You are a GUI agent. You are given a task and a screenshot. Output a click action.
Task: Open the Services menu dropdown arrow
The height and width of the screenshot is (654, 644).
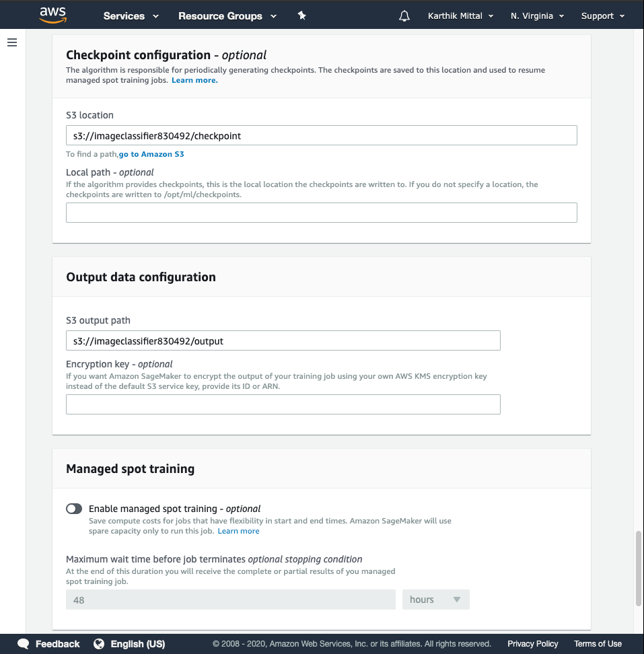pyautogui.click(x=155, y=15)
